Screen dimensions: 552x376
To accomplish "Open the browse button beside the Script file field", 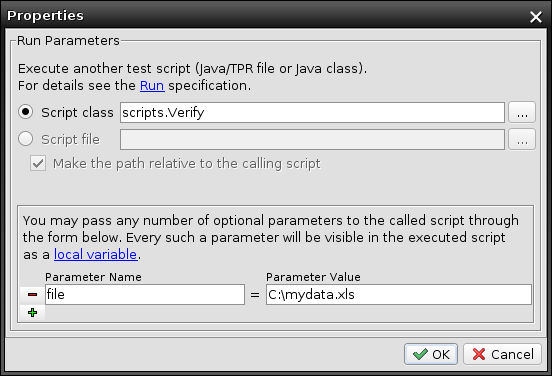I will pyautogui.click(x=522, y=139).
